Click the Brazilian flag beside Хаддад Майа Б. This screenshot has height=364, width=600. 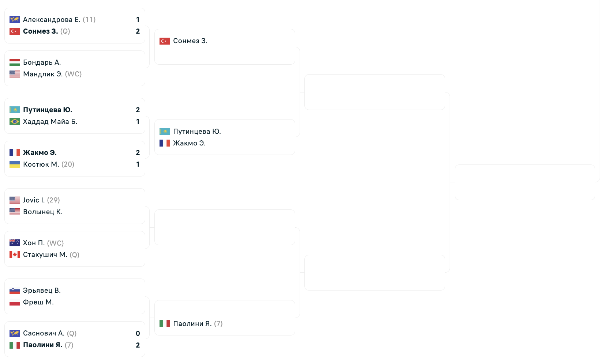tap(15, 122)
